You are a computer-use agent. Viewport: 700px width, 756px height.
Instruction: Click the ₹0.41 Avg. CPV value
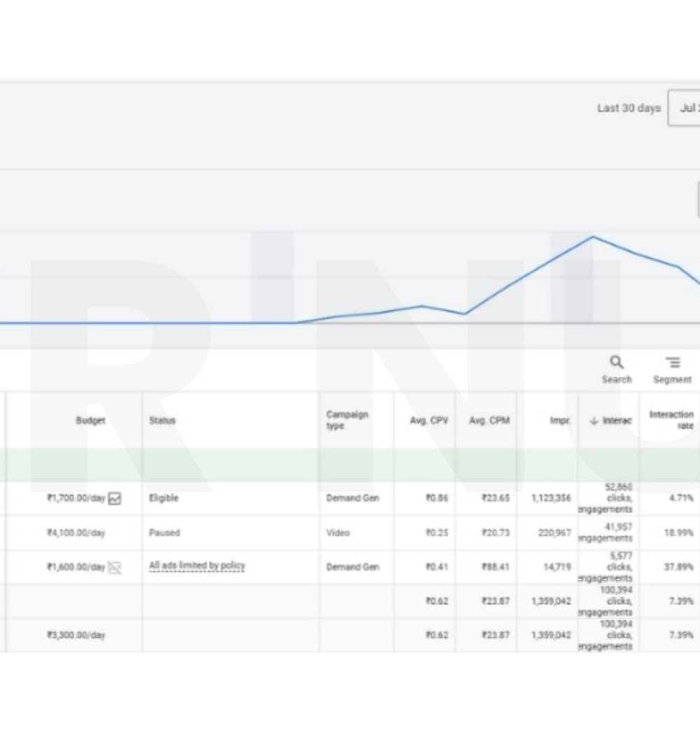click(x=437, y=567)
